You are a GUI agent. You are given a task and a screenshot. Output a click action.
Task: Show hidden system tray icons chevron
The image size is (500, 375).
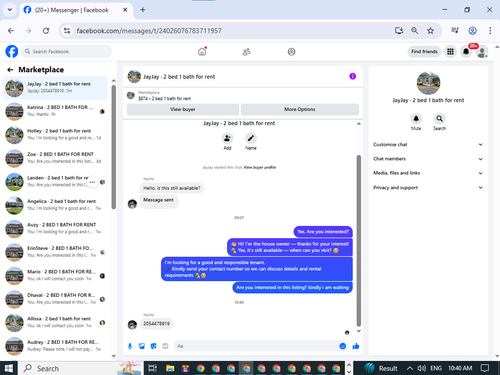410,368
